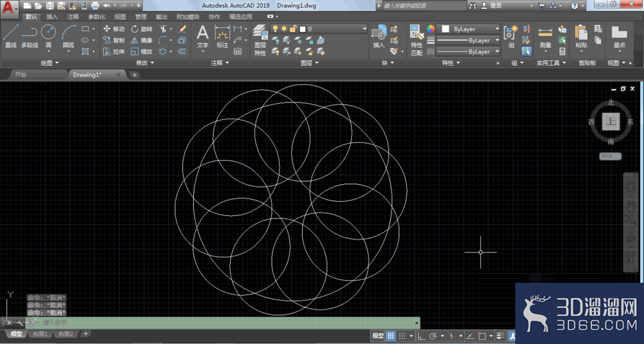Viewport: 644px width, 344px height.
Task: Open the Parametric (参数化) ribbon tab
Action: click(97, 17)
